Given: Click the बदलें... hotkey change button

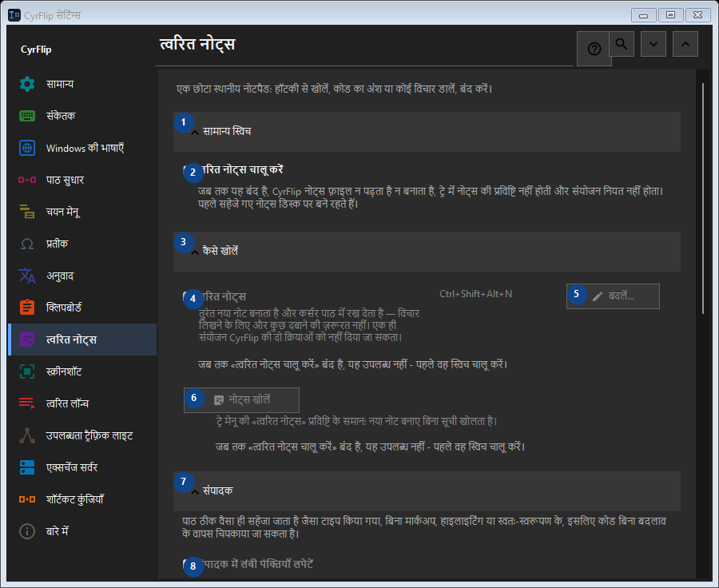Looking at the screenshot, I should 613,296.
